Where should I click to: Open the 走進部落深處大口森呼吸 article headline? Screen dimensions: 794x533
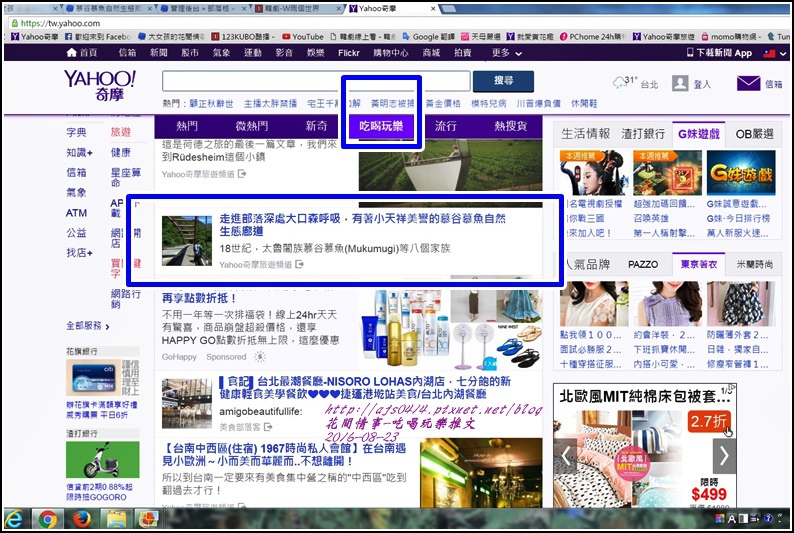362,224
